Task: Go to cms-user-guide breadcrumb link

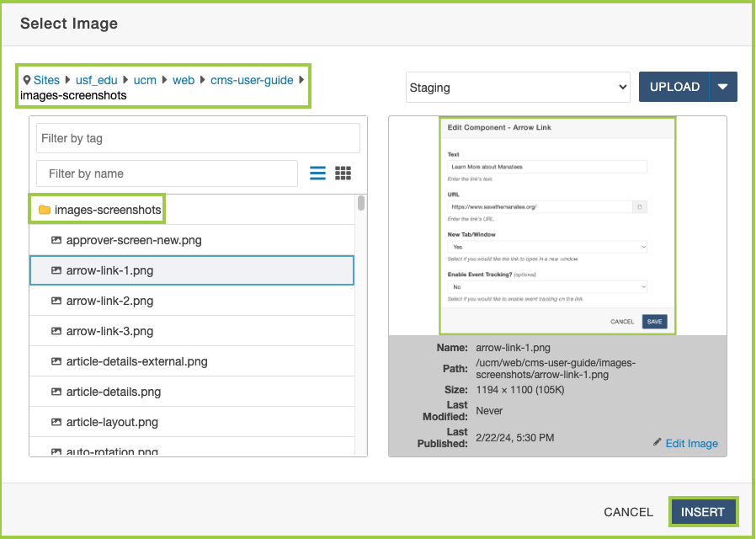Action: tap(252, 80)
